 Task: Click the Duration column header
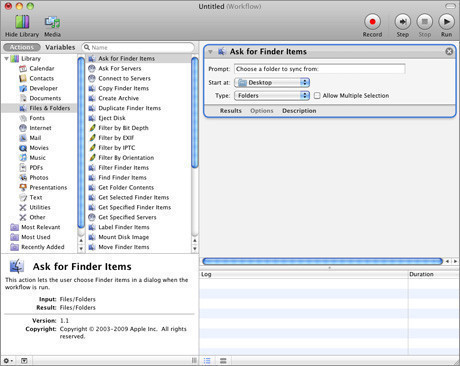point(433,274)
